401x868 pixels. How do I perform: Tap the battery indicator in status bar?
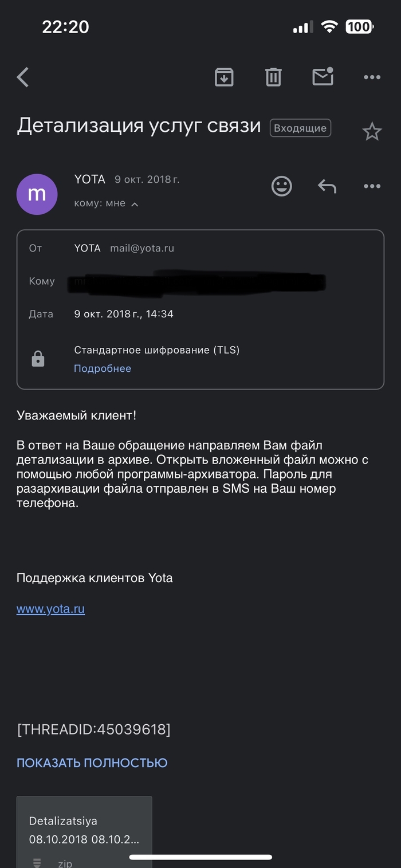(x=359, y=26)
